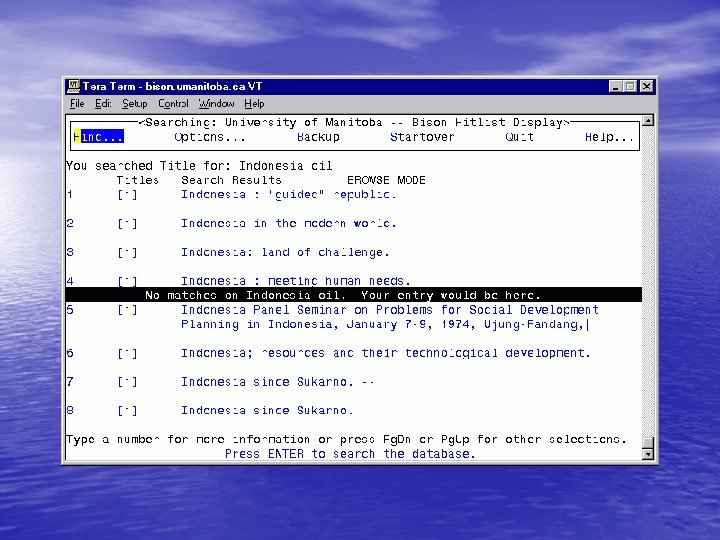Mark checkbox for Indonesia: land of challenge

(x=127, y=253)
